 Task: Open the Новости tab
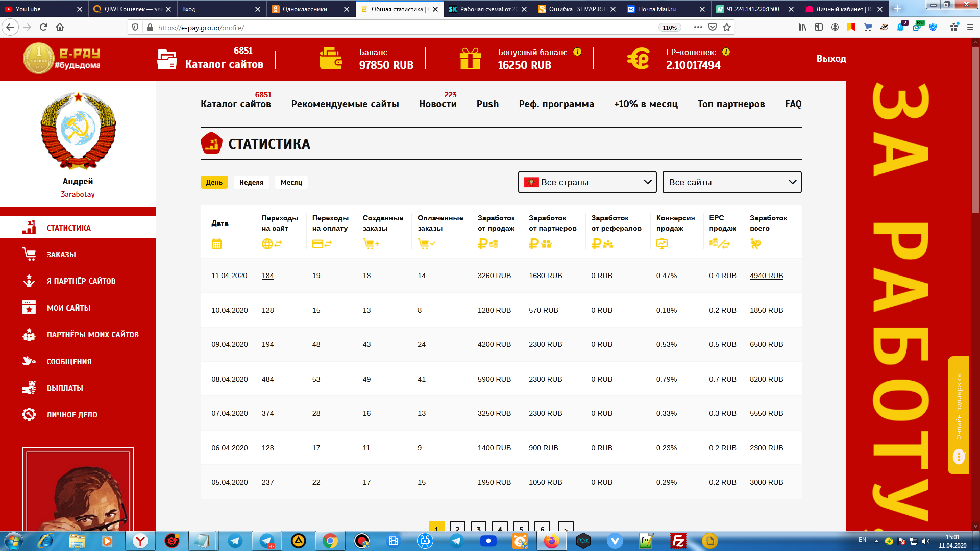(438, 104)
